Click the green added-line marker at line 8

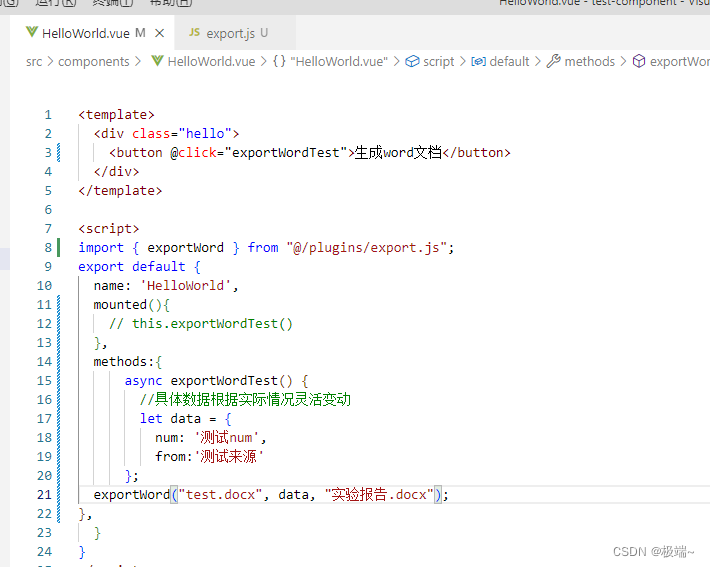58,248
